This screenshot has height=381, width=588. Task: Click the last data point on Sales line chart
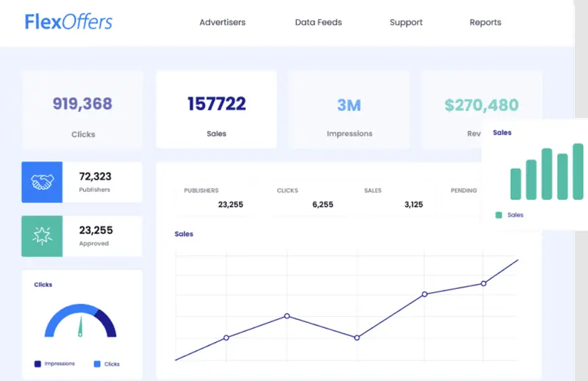point(483,283)
